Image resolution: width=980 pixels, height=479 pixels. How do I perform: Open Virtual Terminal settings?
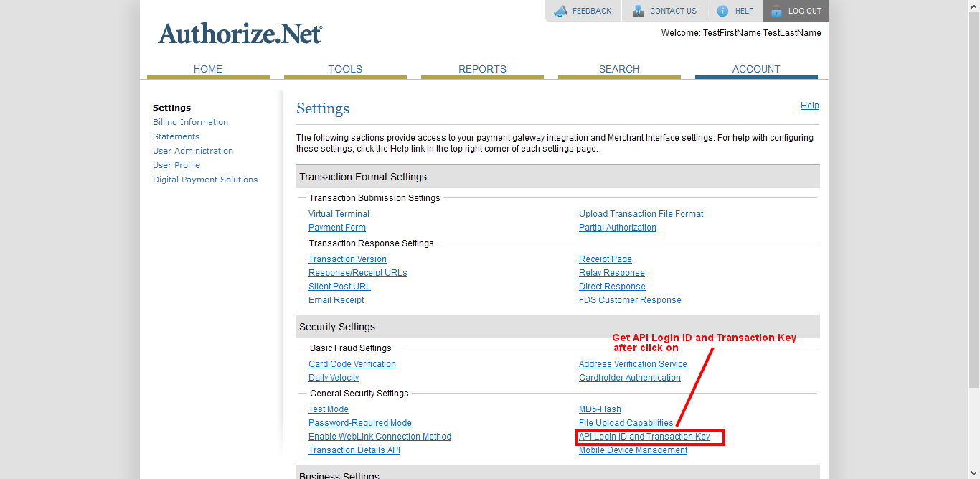point(339,214)
